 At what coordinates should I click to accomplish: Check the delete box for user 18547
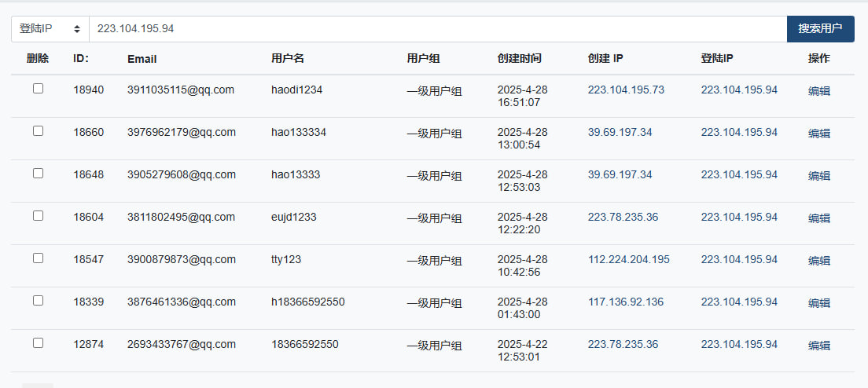pyautogui.click(x=38, y=258)
